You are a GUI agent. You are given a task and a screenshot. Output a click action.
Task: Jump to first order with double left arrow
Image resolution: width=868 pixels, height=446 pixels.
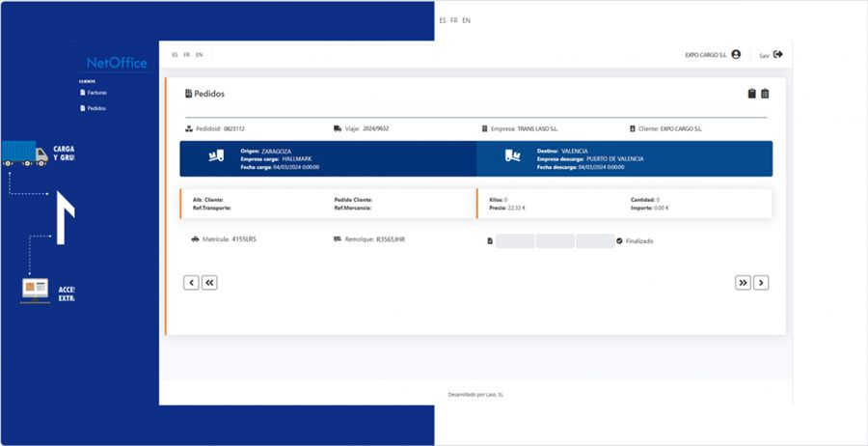click(209, 283)
